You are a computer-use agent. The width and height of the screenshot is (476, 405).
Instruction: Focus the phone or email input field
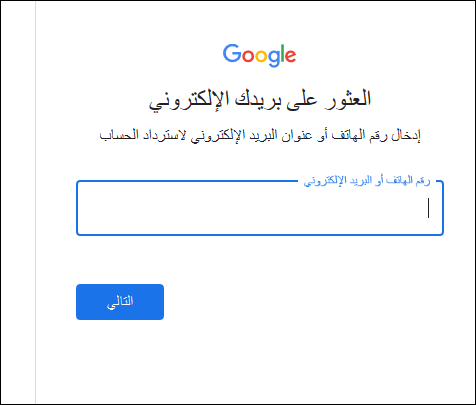260,208
